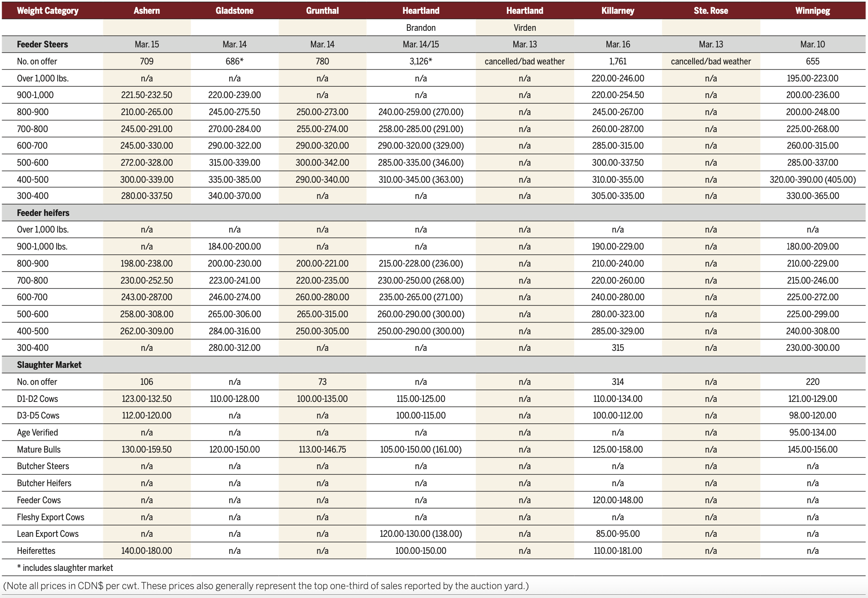Viewport: 868px width, 598px height.
Task: Select the 245.00-291.00 price cell
Action: coord(147,129)
